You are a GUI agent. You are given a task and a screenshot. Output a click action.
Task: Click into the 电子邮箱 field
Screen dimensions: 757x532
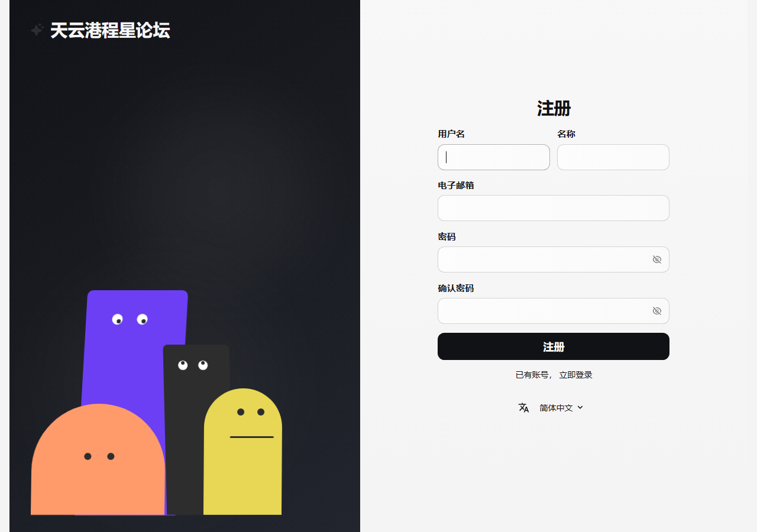[x=554, y=208]
